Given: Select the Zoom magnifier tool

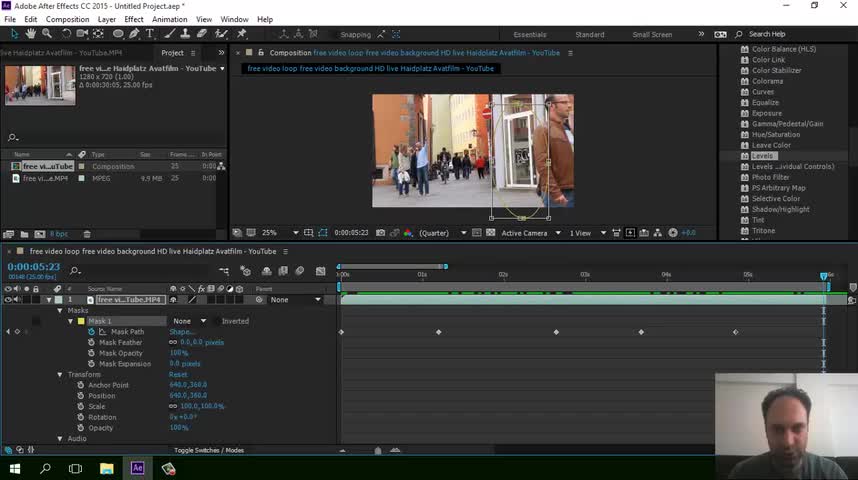Looking at the screenshot, I should click(x=47, y=34).
